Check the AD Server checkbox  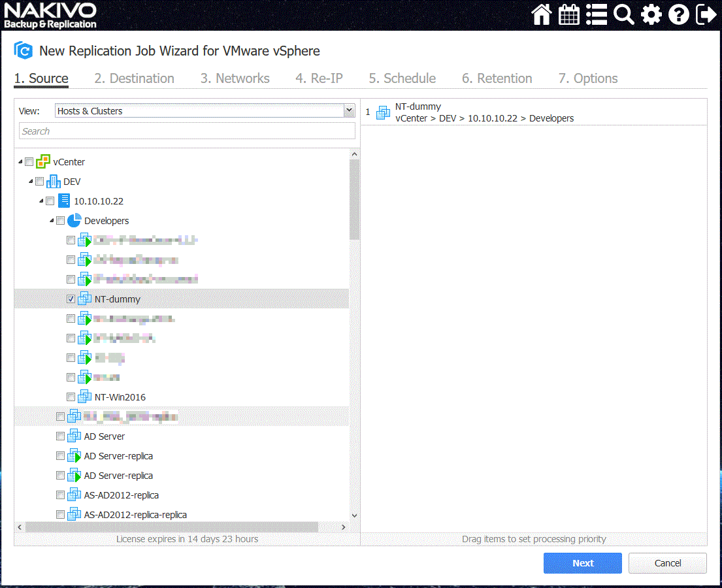(x=60, y=436)
